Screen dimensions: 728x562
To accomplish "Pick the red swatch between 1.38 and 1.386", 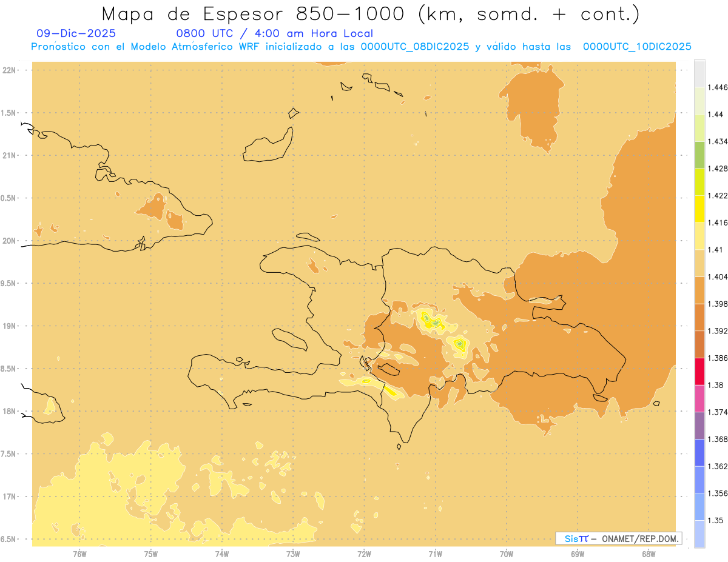I will click(x=699, y=372).
